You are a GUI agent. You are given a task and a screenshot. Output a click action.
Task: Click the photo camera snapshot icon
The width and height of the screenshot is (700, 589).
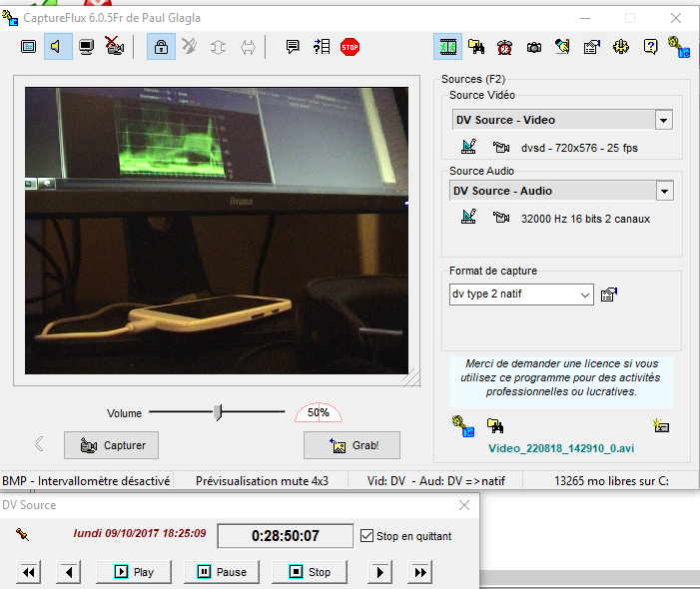point(534,47)
